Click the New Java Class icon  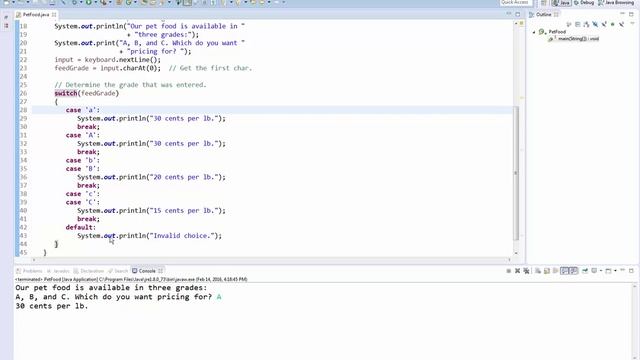pyautogui.click(x=128, y=2)
